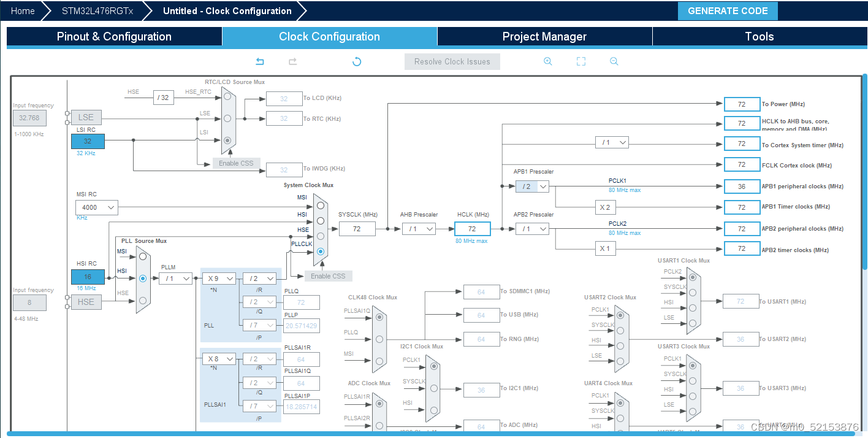
Task: Click the APB2 timer X 1 multiplier box
Action: pos(605,248)
